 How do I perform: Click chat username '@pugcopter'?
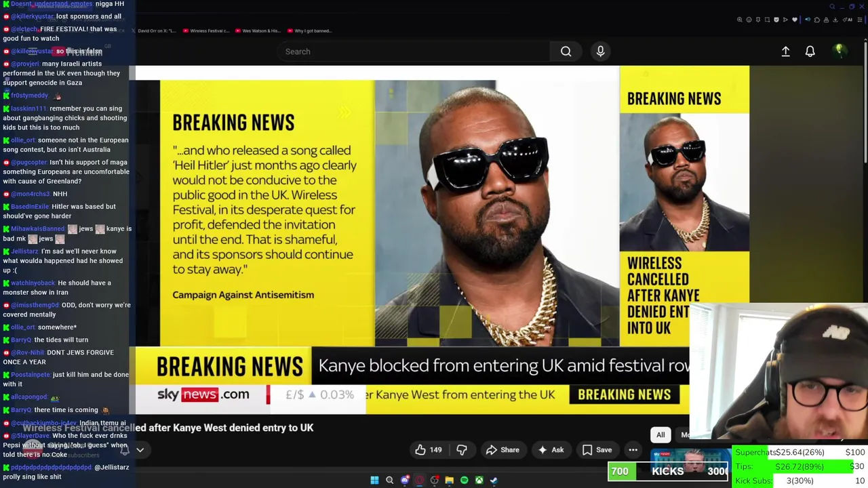click(28, 163)
